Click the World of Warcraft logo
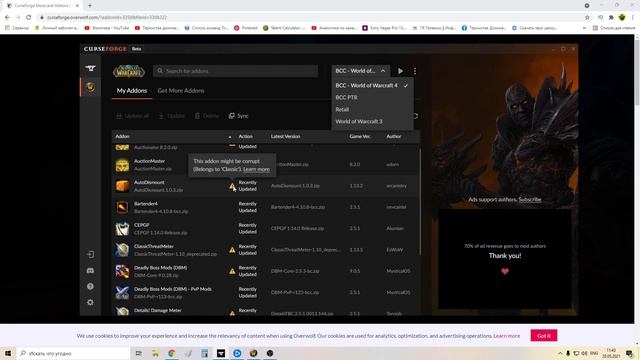This screenshot has height=360, width=640. coord(129,71)
